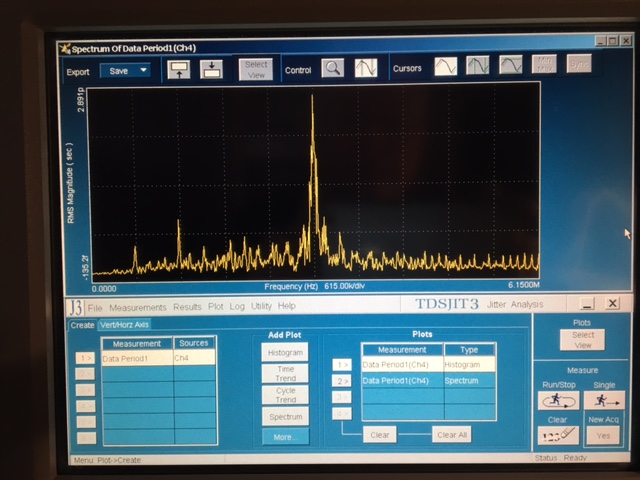
Task: Switch to the Vert/Horz Axis tab
Action: coord(124,325)
